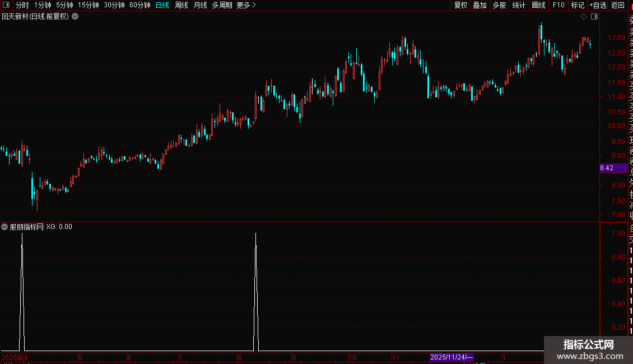Open the 统计 statistics tool
Viewport: 633px width, 364px height.
click(519, 5)
